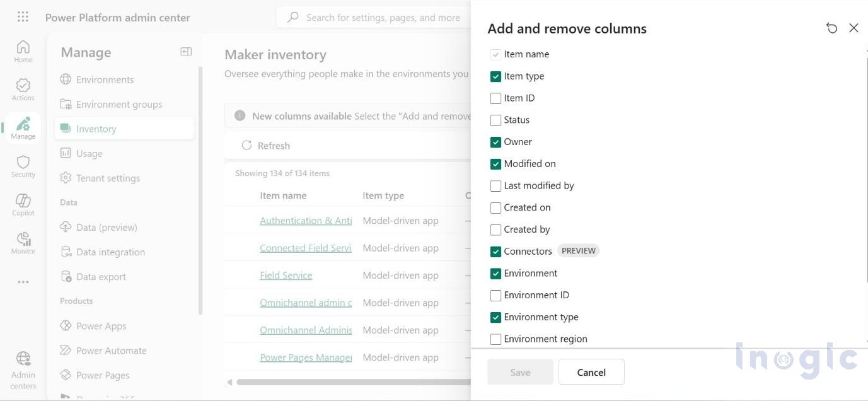868x401 pixels.
Task: Cancel the column changes
Action: (591, 372)
